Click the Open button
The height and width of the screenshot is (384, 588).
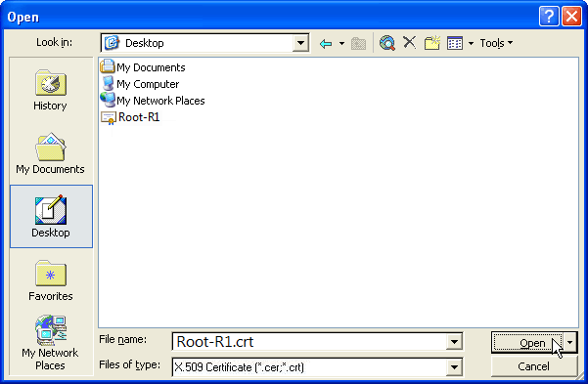527,342
